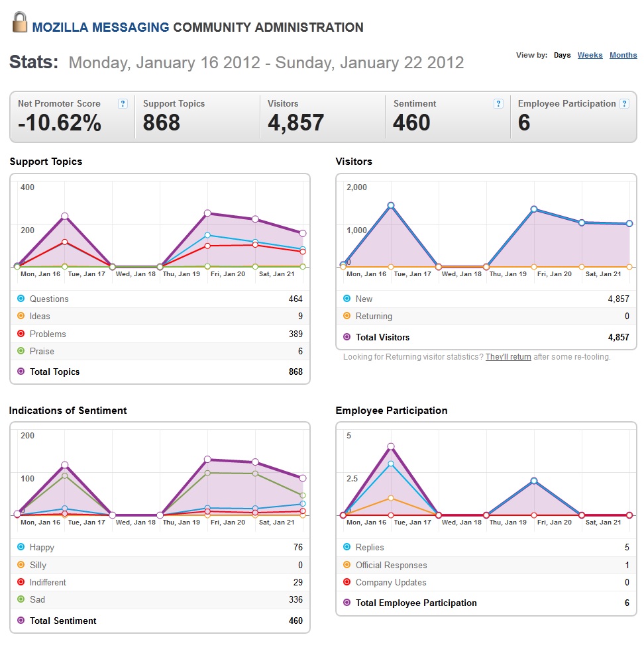Switch view to Weeks
This screenshot has width=644, height=649.
590,55
